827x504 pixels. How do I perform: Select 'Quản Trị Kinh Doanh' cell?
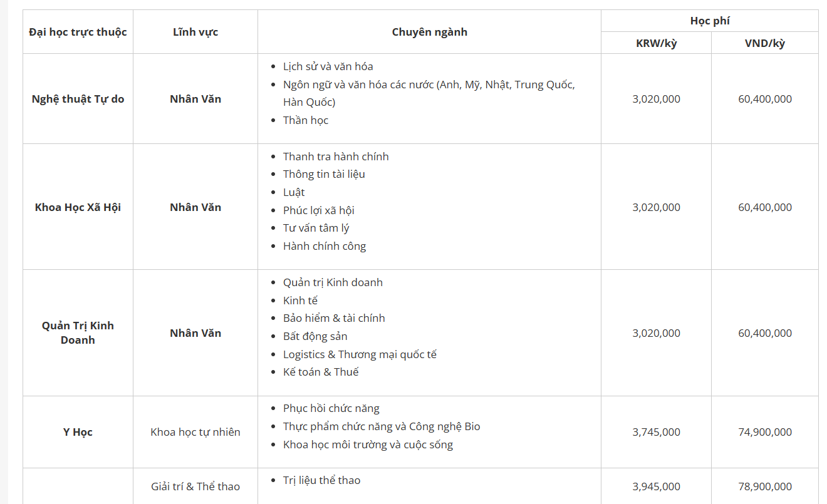point(78,333)
